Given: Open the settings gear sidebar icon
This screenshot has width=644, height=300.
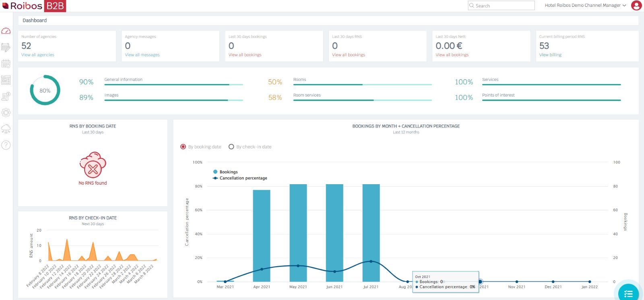Looking at the screenshot, I should pos(6,113).
